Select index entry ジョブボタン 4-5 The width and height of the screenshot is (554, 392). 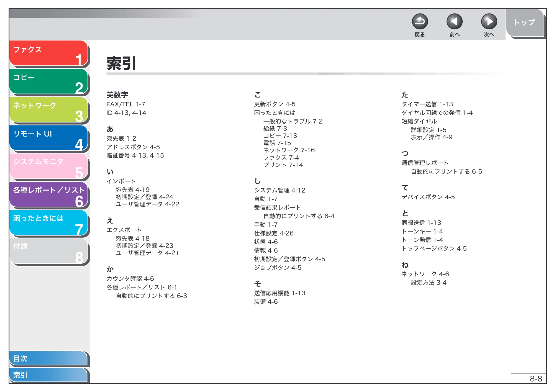(x=278, y=267)
